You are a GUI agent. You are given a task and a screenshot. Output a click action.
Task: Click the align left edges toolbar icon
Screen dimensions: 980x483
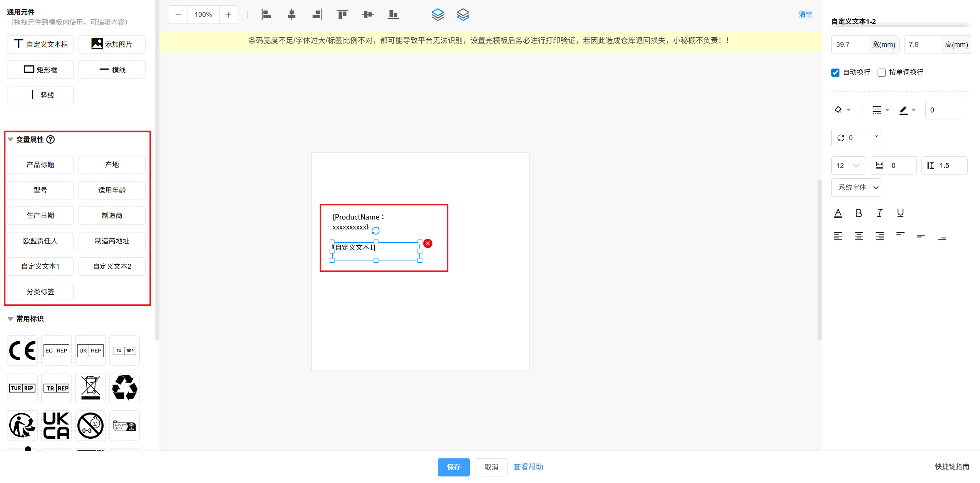click(266, 15)
